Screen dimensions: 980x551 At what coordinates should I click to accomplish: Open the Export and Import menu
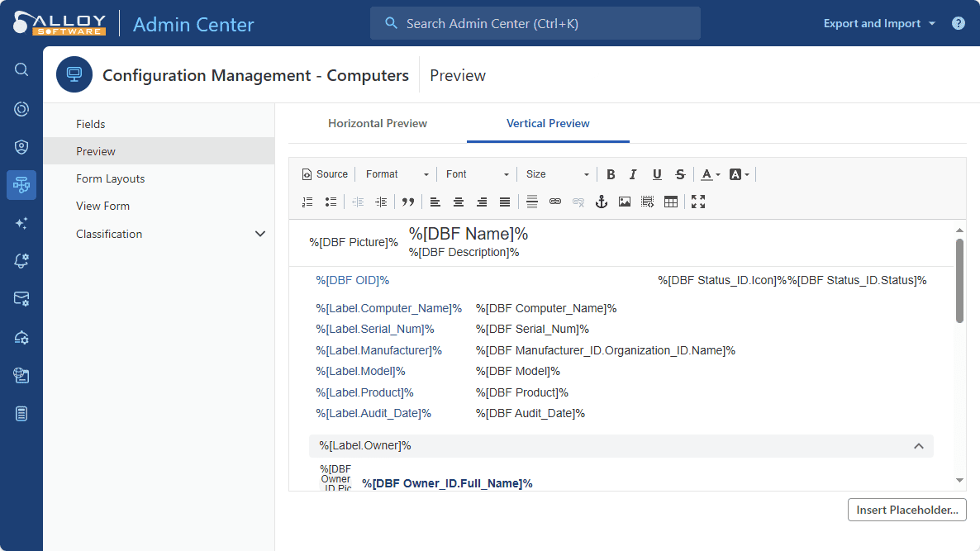tap(879, 23)
